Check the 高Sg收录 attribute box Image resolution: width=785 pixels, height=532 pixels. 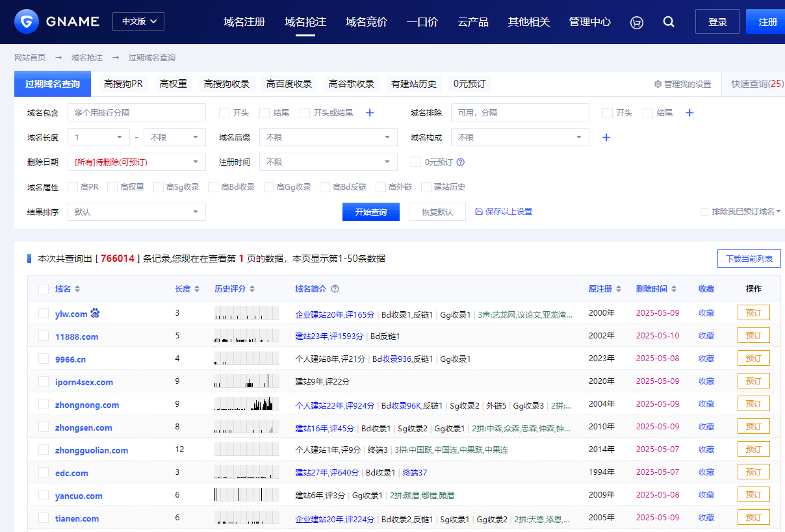click(x=159, y=187)
